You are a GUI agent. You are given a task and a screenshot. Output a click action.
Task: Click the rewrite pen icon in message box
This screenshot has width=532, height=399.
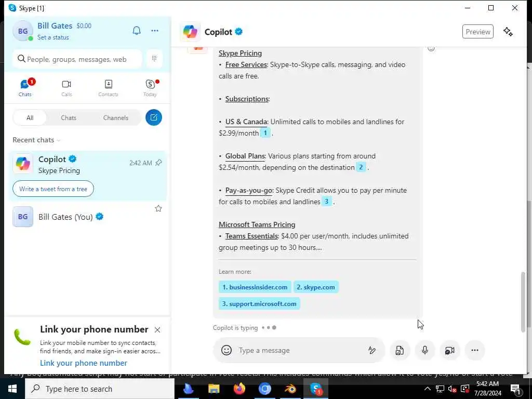pyautogui.click(x=372, y=350)
